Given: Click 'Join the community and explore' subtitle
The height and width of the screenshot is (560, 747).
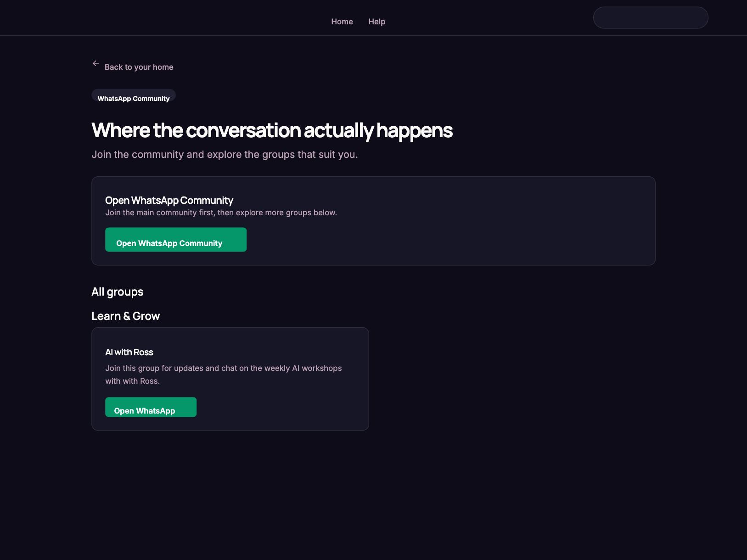Looking at the screenshot, I should point(225,154).
